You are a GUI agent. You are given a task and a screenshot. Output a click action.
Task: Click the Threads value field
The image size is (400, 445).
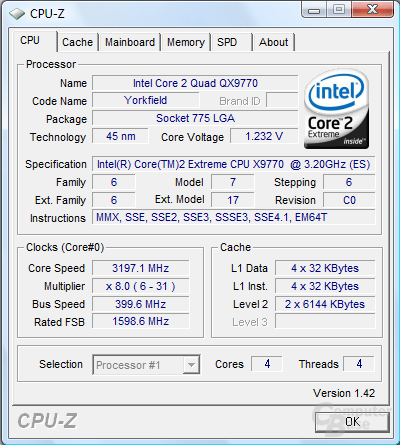tap(359, 364)
